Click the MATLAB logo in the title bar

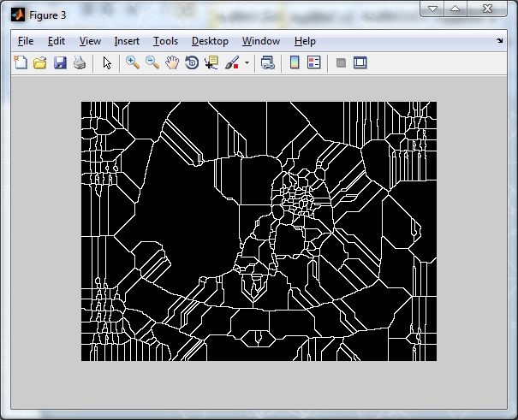coord(18,15)
